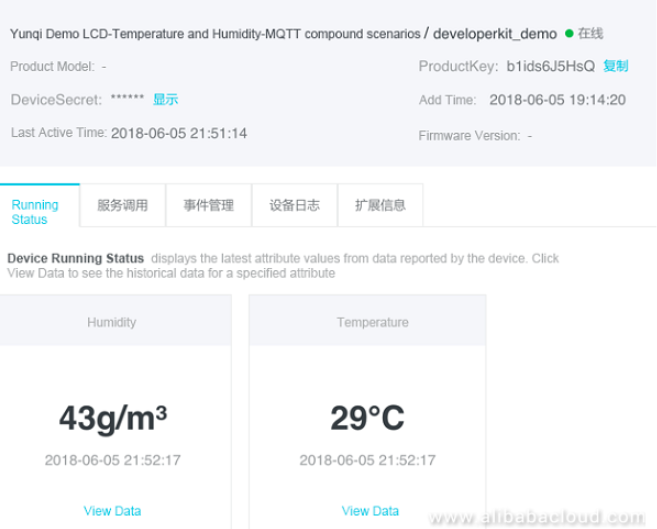Click the Yunqi Demo product name breadcrumb
The height and width of the screenshot is (529, 657).
pyautogui.click(x=215, y=34)
